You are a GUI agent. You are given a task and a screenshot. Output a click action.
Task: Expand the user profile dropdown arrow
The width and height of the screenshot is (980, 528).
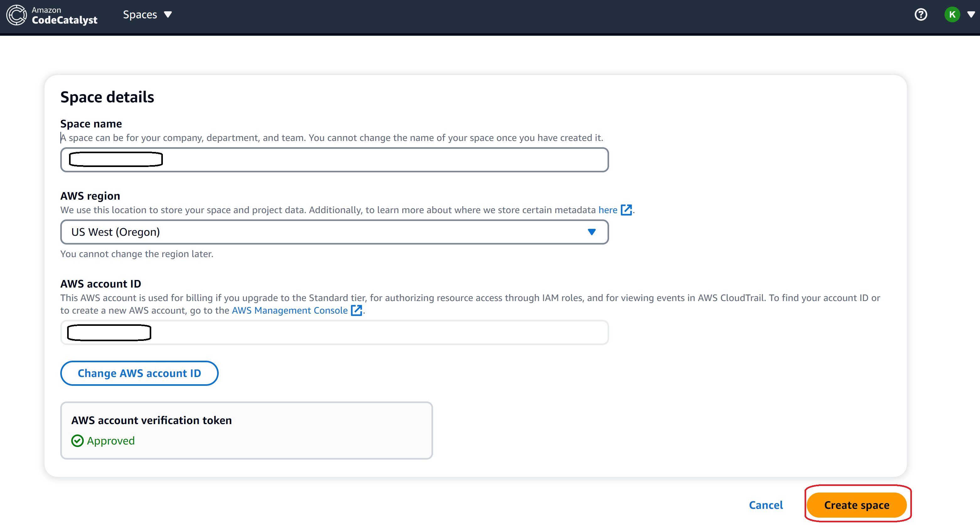click(971, 15)
